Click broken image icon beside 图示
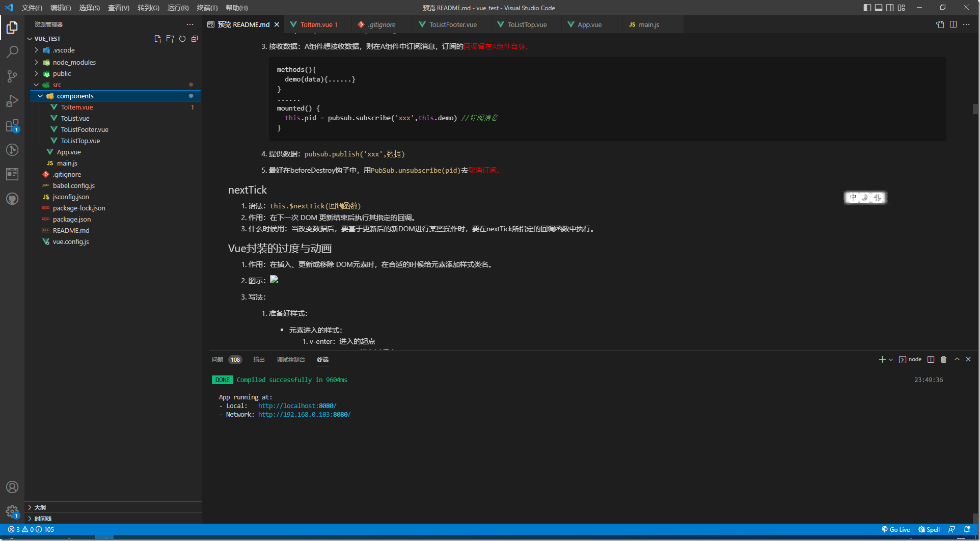The width and height of the screenshot is (980, 541). 274,280
